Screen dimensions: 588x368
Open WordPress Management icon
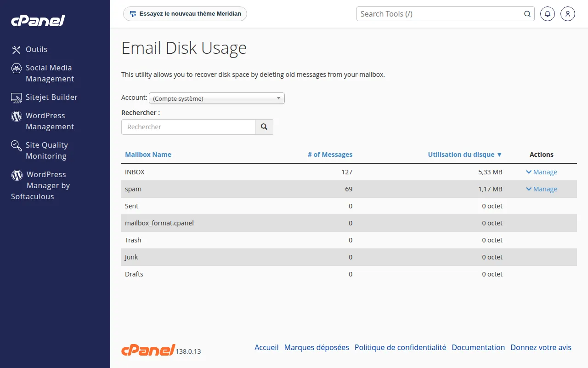17,116
